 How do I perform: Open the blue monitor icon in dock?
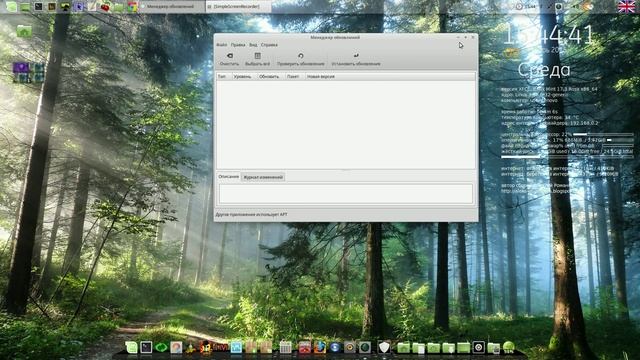tap(236, 347)
